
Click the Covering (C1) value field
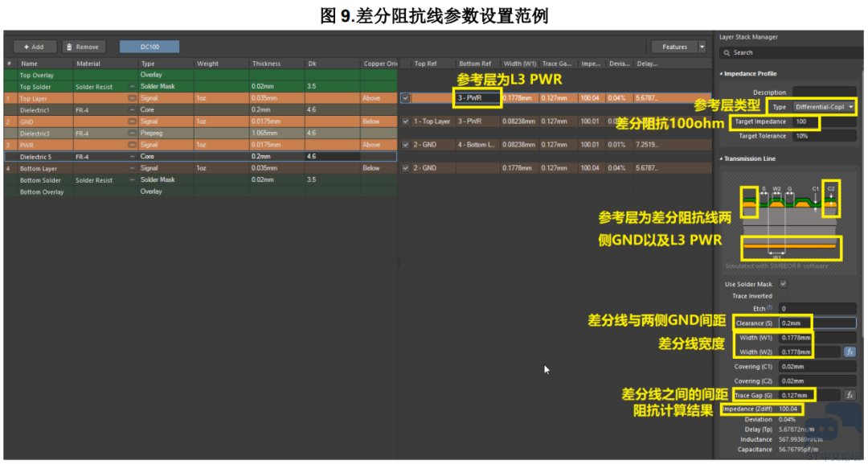[x=817, y=367]
